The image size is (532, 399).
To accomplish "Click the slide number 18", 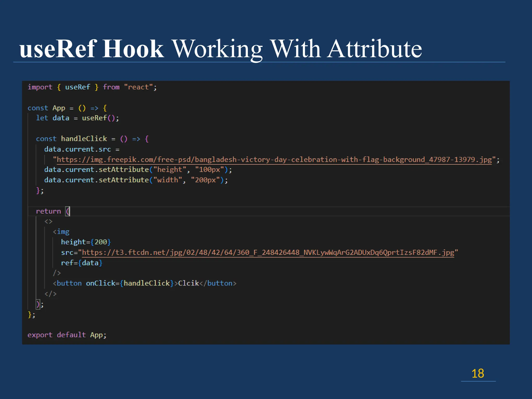I will [x=477, y=374].
